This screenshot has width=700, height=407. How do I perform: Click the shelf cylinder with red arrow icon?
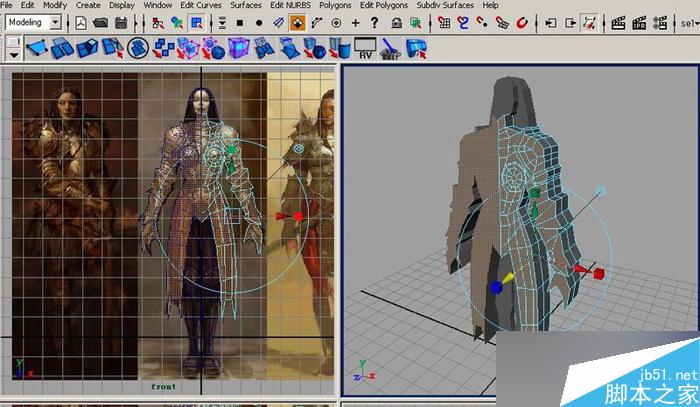pyautogui.click(x=340, y=48)
